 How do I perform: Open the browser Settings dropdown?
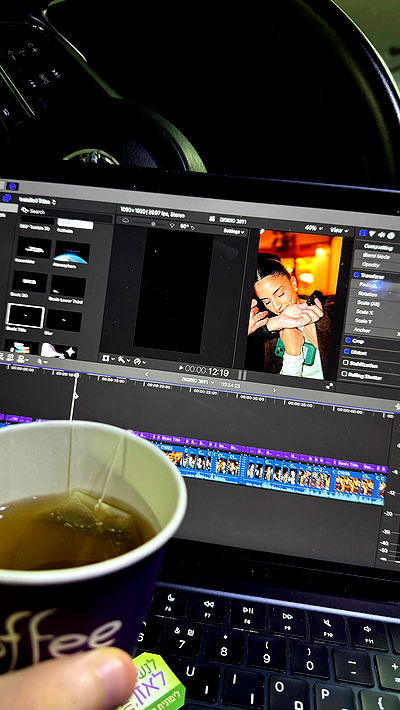click(x=235, y=231)
